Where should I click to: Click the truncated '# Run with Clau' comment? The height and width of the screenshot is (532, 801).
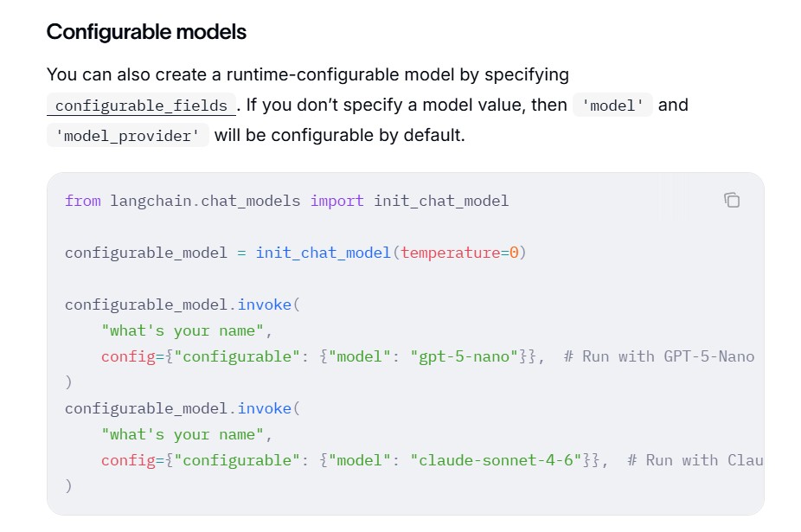695,460
